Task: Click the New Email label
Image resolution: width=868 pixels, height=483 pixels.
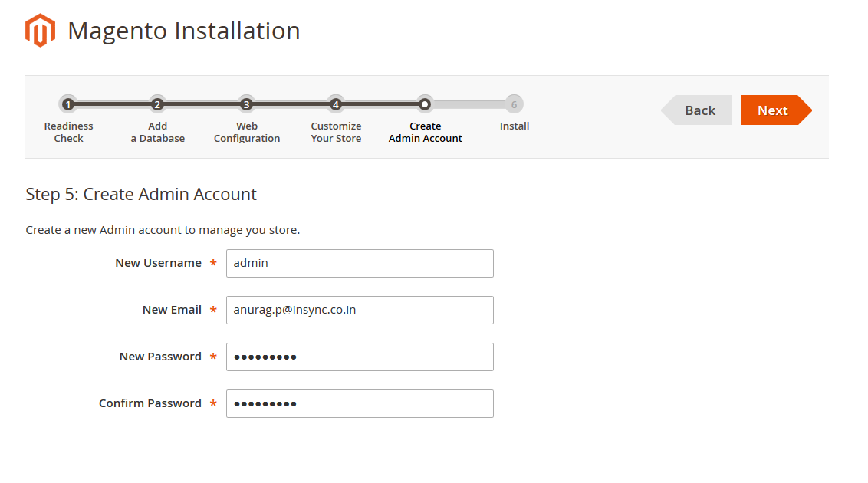Action: pyautogui.click(x=173, y=310)
